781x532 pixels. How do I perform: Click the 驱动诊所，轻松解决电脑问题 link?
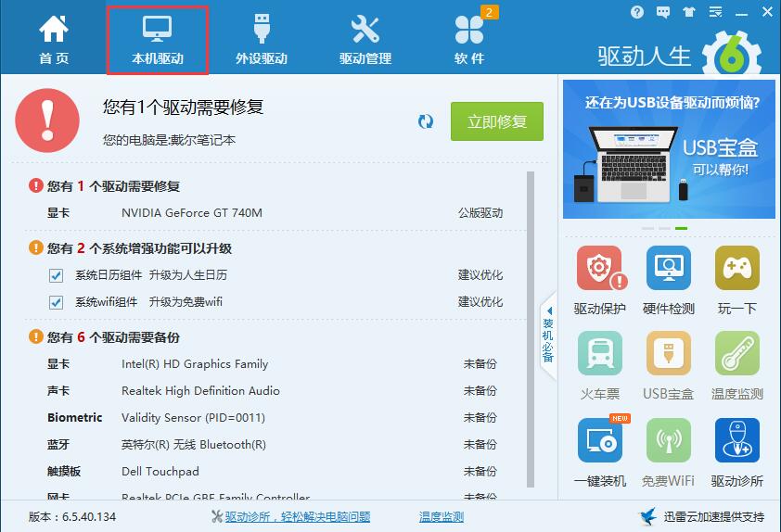pyautogui.click(x=298, y=517)
